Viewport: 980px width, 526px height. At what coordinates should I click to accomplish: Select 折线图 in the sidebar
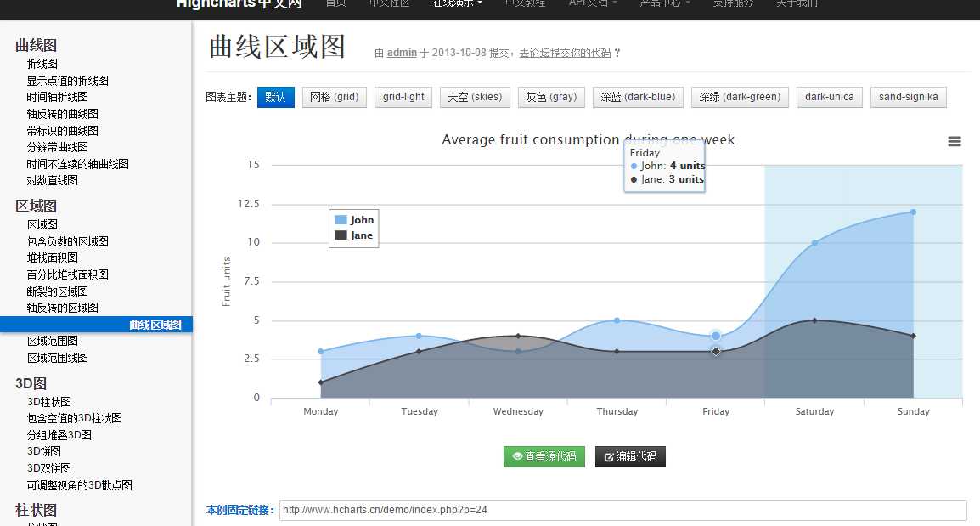click(42, 63)
